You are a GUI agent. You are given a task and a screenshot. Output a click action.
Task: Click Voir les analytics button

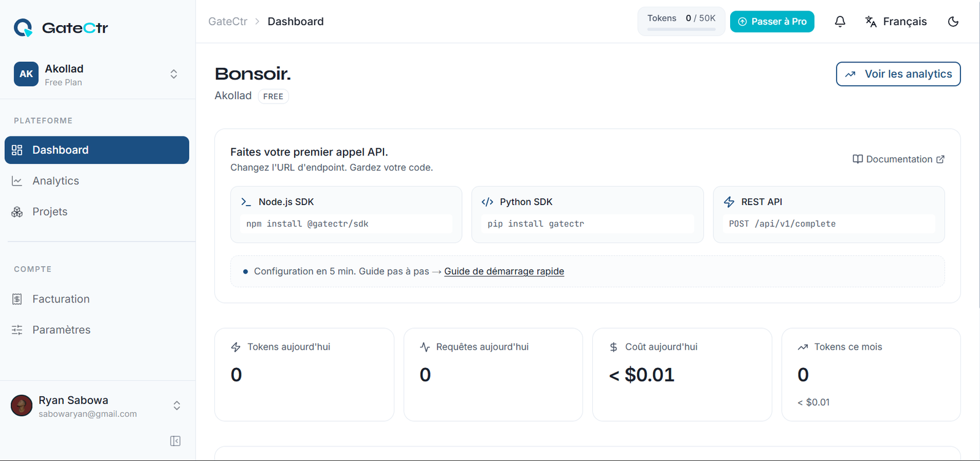(x=898, y=74)
